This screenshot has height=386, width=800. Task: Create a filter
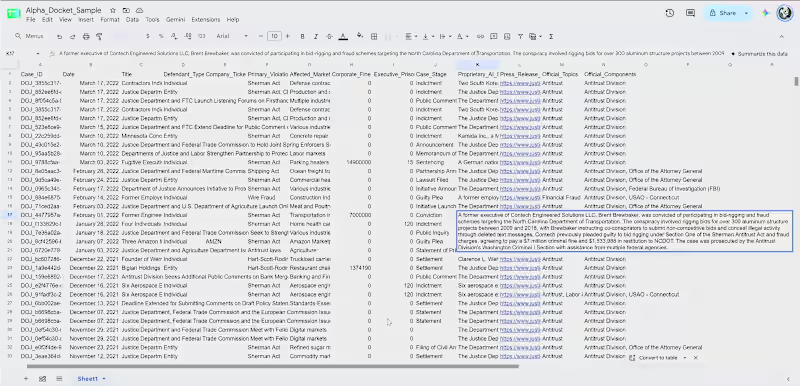[520, 37]
